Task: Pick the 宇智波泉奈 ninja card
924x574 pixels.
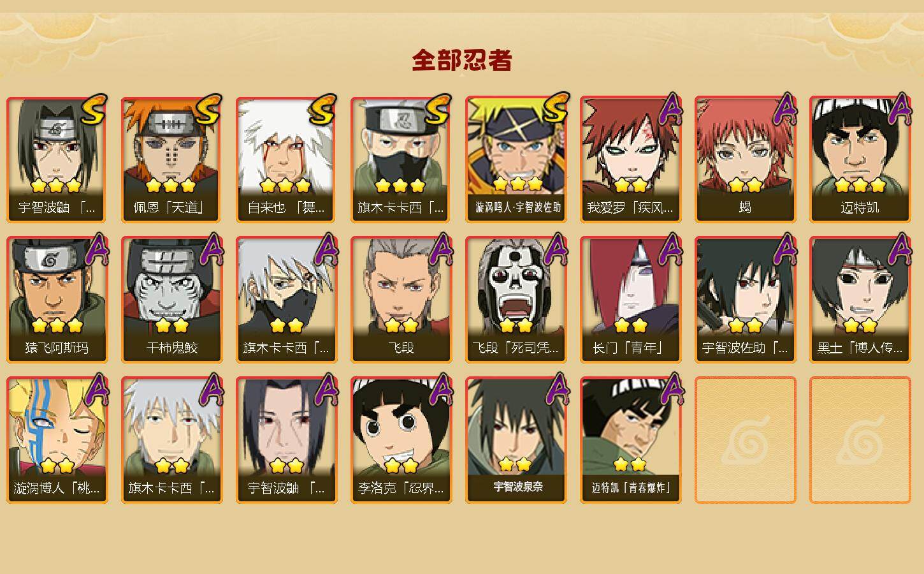Action: click(x=516, y=440)
